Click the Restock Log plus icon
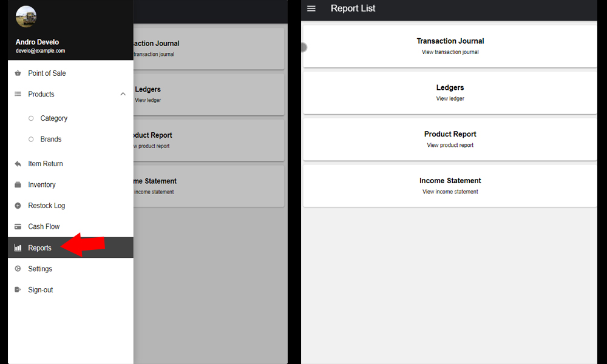The height and width of the screenshot is (364, 607). (x=18, y=206)
